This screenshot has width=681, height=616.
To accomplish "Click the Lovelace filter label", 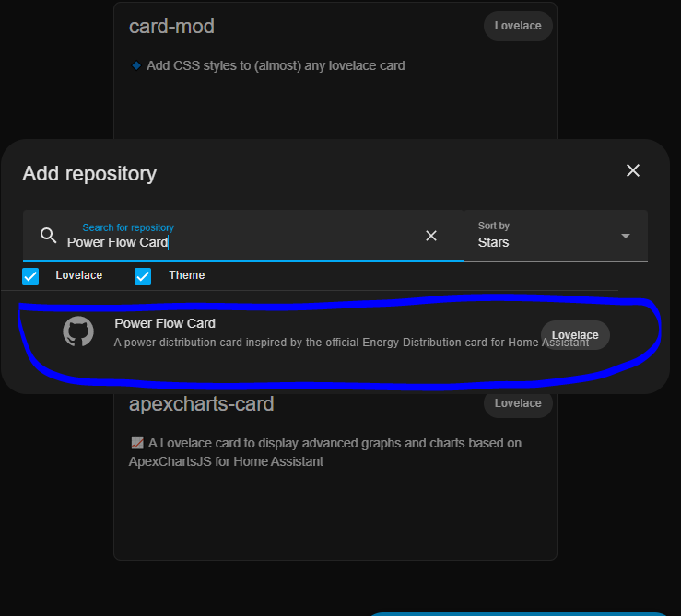I will pyautogui.click(x=79, y=275).
